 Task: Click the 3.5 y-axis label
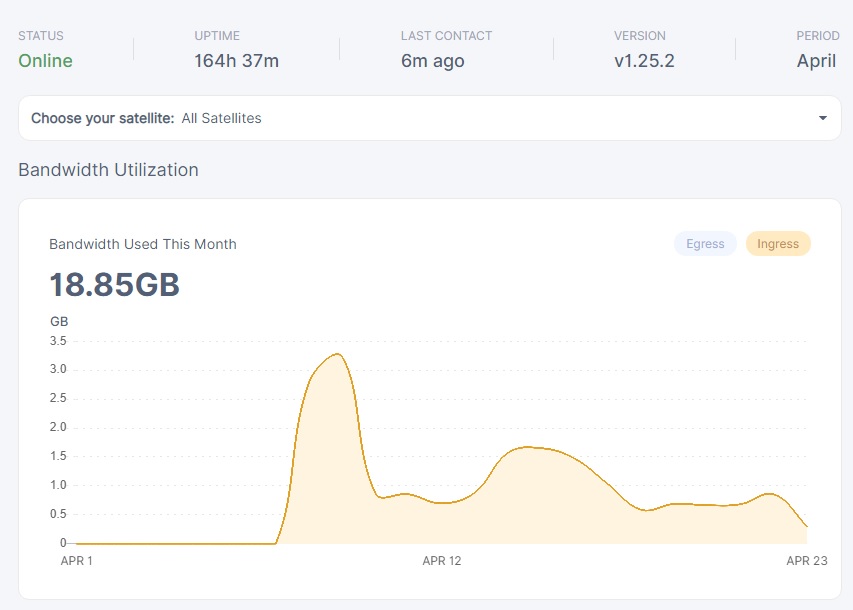tap(58, 341)
